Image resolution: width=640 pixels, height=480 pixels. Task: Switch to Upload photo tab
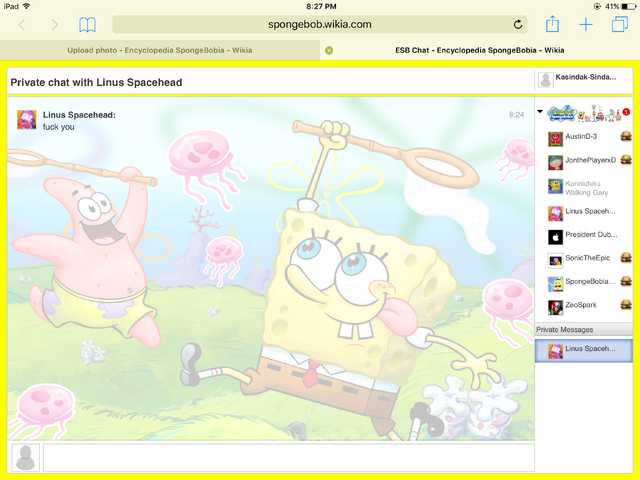(160, 50)
